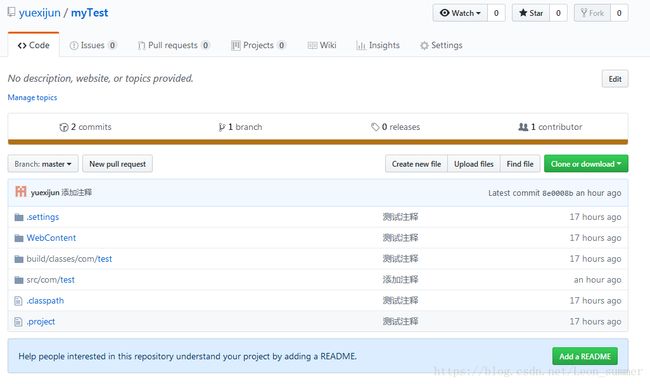Screen dimensions: 650x384
Task: Open the latest commit message 添加注释 in commit bar
Action: pyautogui.click(x=77, y=192)
